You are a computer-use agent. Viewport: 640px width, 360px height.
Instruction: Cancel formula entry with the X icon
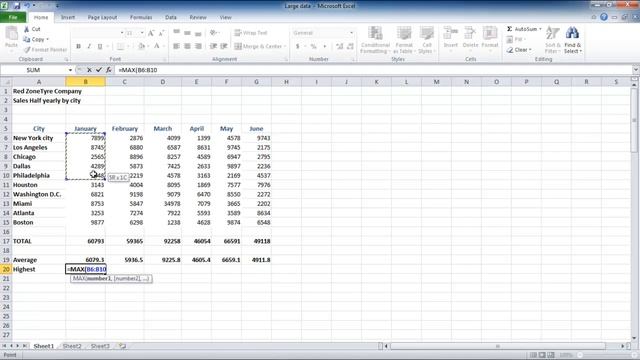89,70
